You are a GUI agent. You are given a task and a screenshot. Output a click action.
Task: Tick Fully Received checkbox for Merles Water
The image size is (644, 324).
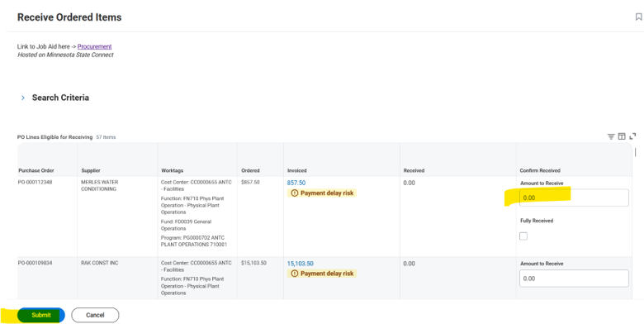click(x=523, y=236)
